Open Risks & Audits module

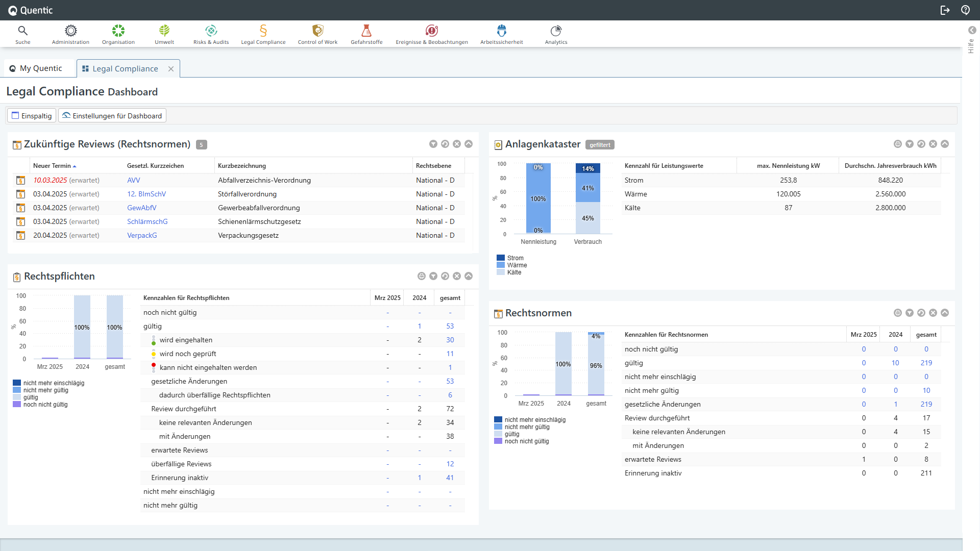coord(211,34)
